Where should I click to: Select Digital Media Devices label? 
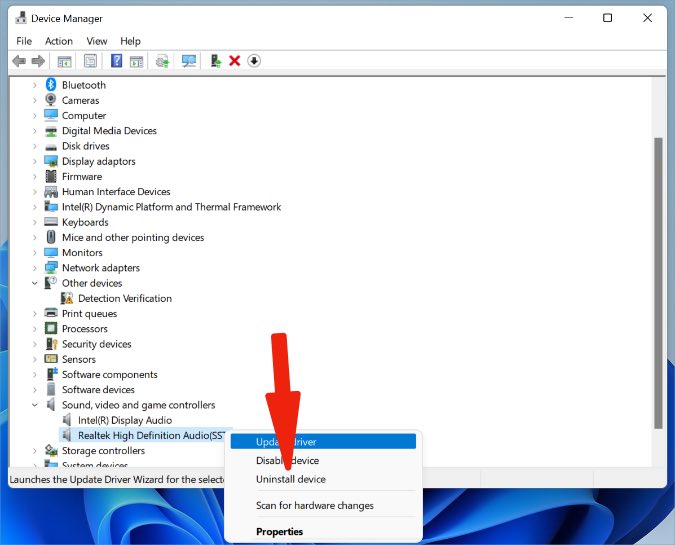click(x=109, y=130)
